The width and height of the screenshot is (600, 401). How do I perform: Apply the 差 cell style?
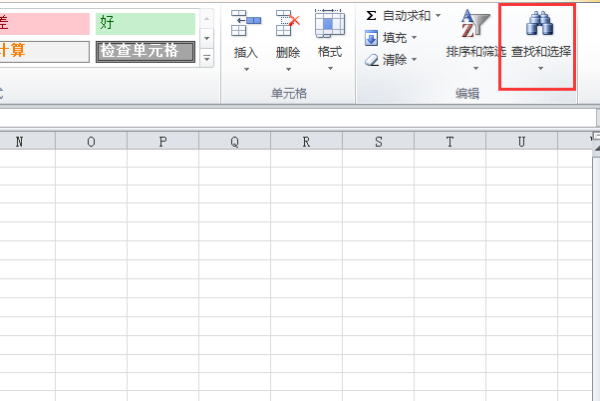[x=45, y=23]
